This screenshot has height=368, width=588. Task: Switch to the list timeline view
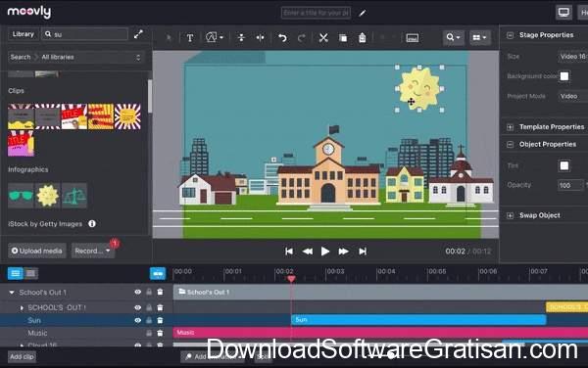point(16,274)
